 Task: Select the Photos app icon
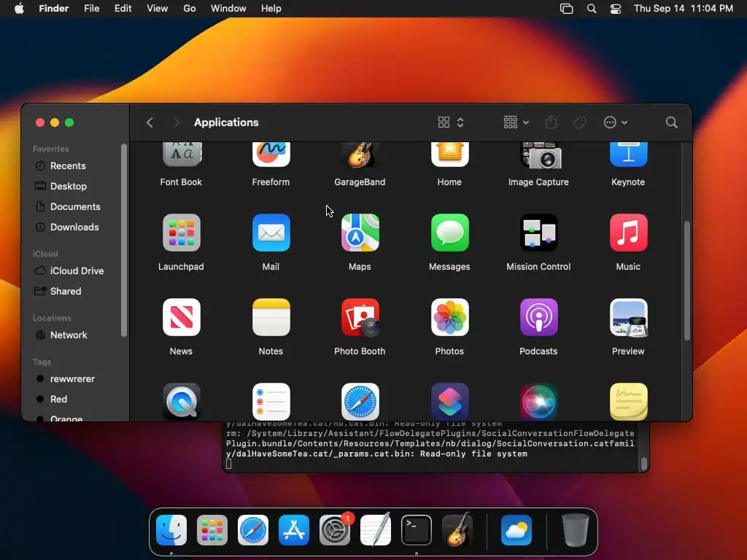(449, 317)
